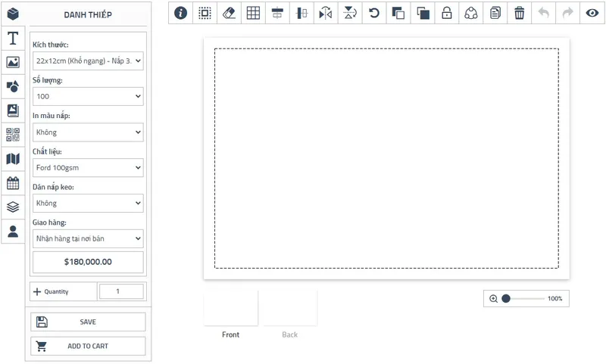Screen dimensions: 606x364
Task: Open the In màu nắp dropdown
Action: (88, 132)
